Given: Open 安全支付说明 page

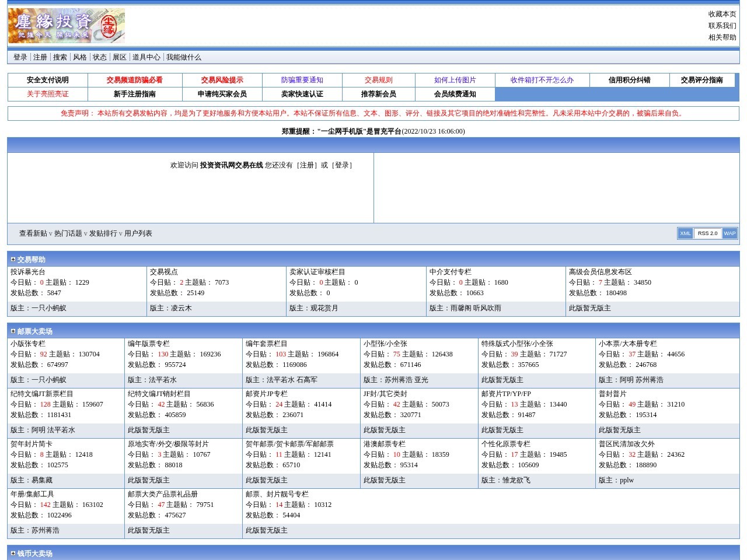Looking at the screenshot, I should tap(48, 80).
